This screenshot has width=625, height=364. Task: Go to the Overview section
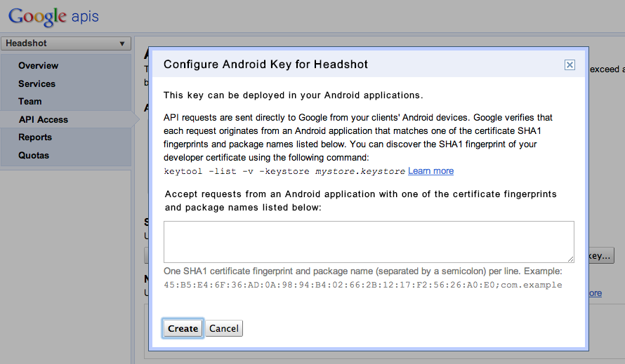[x=38, y=66]
